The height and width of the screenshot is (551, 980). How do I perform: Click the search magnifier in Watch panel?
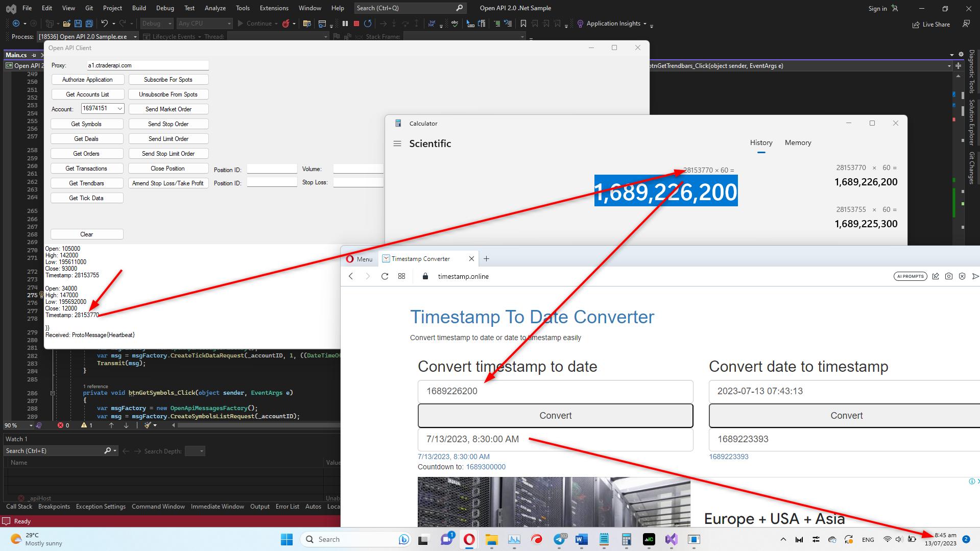point(107,451)
